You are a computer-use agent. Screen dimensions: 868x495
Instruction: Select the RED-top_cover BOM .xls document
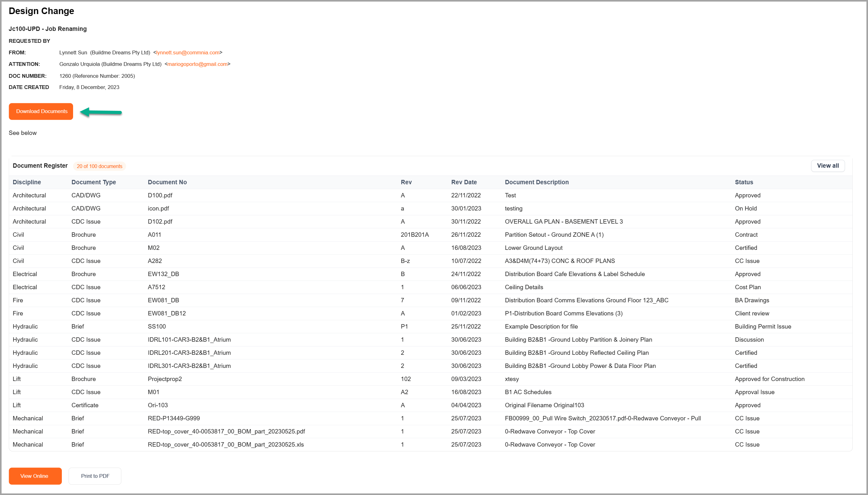tap(226, 445)
